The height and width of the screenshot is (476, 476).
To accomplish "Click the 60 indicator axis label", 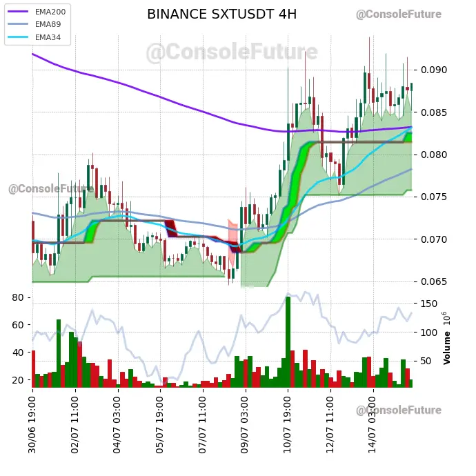I will coord(18,325).
